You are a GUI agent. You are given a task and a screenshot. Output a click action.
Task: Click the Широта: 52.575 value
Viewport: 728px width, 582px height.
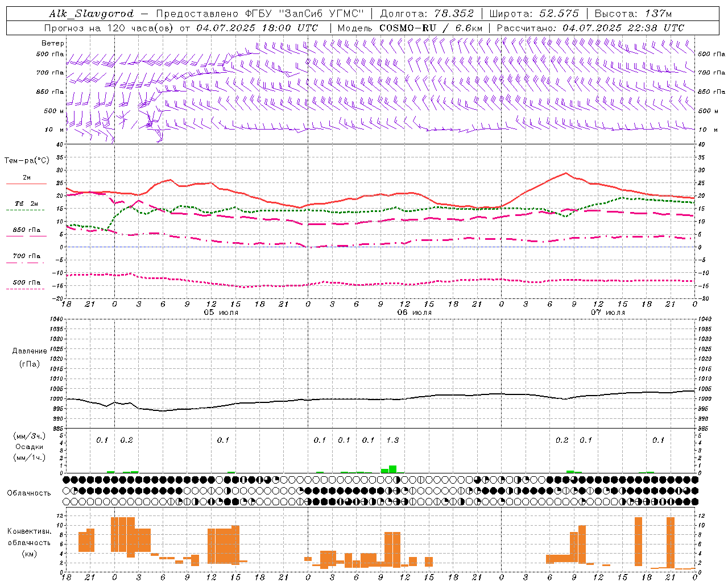(534, 14)
